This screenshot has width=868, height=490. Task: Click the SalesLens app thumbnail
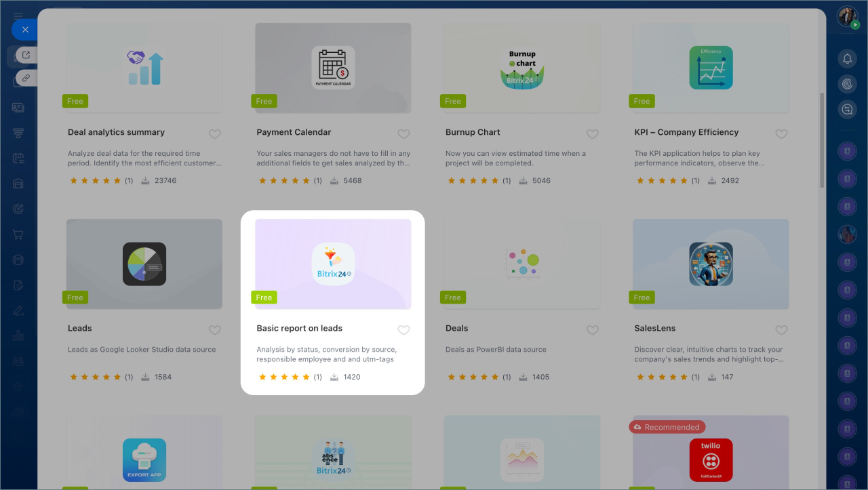point(711,264)
